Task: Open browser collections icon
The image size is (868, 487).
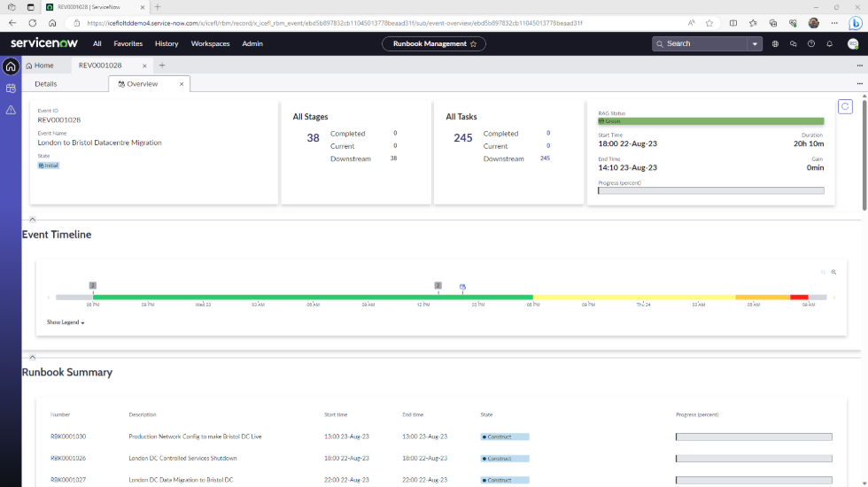Action: (772, 23)
